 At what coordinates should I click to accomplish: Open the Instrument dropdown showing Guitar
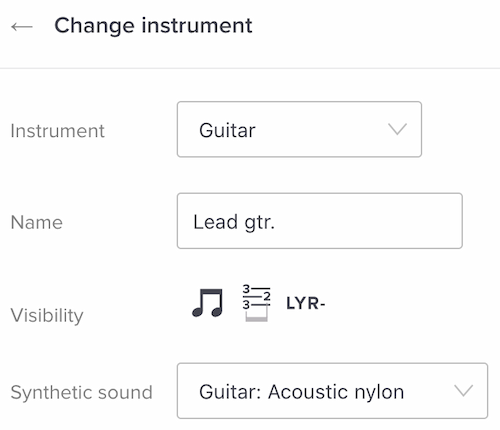pos(299,129)
